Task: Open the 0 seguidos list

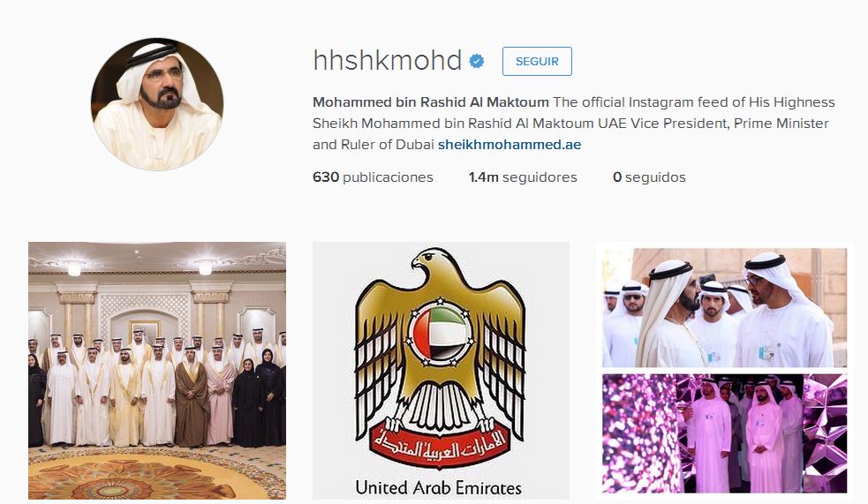Action: pyautogui.click(x=649, y=177)
